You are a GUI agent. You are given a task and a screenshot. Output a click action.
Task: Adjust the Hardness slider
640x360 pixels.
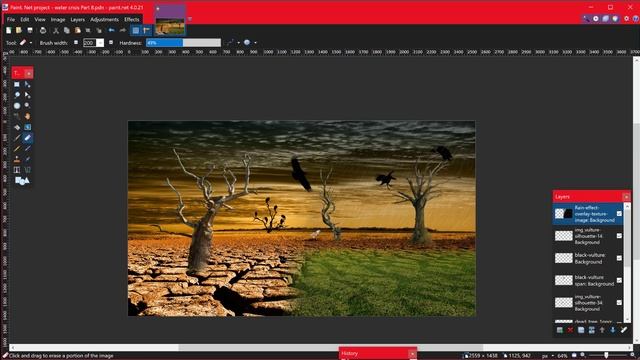[183, 42]
